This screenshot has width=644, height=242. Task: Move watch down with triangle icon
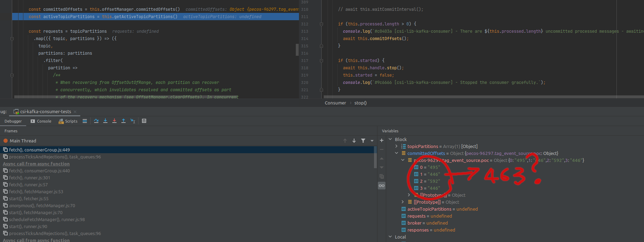coord(382,167)
